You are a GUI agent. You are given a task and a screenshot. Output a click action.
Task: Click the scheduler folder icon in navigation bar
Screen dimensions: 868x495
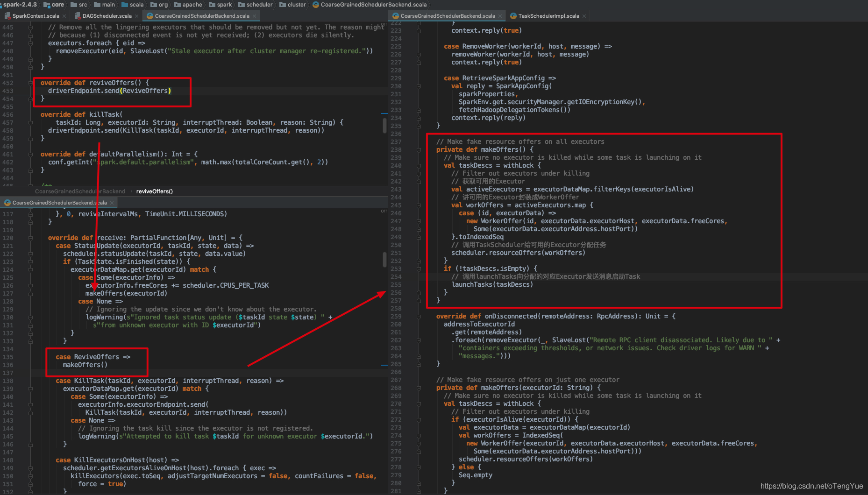pyautogui.click(x=242, y=5)
